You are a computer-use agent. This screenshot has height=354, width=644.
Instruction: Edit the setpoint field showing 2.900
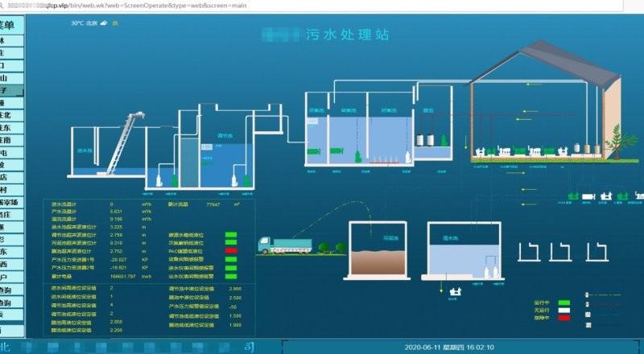point(235,289)
